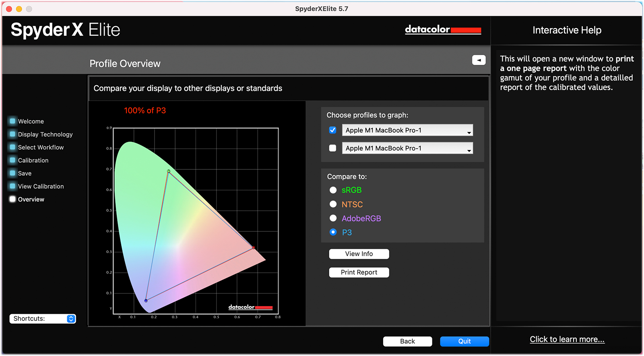Click the Profile Overview heading
This screenshot has height=356, width=644.
[x=125, y=64]
